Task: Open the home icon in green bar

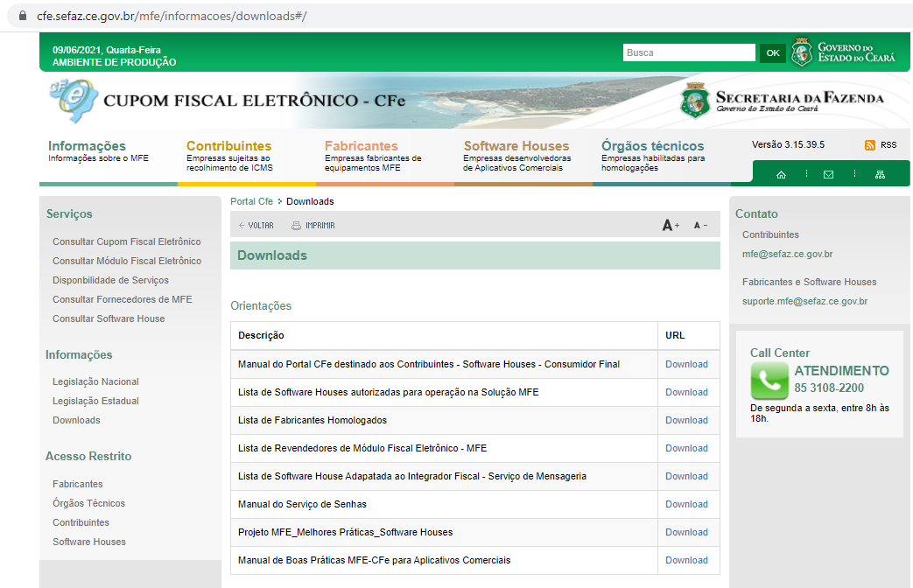Action: point(782,175)
